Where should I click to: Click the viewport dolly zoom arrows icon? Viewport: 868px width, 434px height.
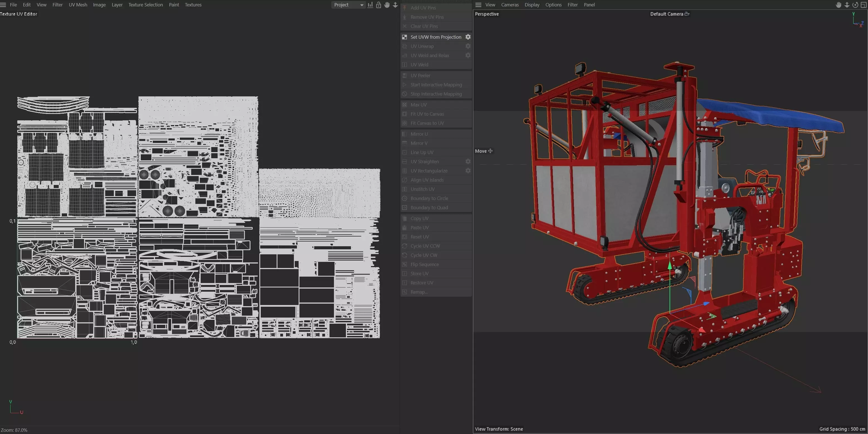pyautogui.click(x=847, y=5)
